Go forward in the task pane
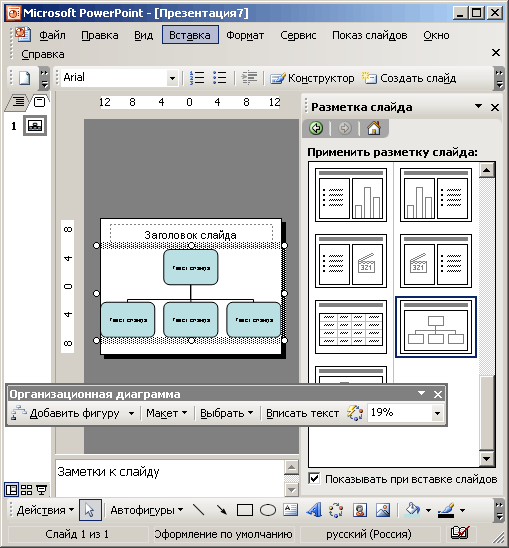Screen dimensions: 509x548 tap(345, 128)
